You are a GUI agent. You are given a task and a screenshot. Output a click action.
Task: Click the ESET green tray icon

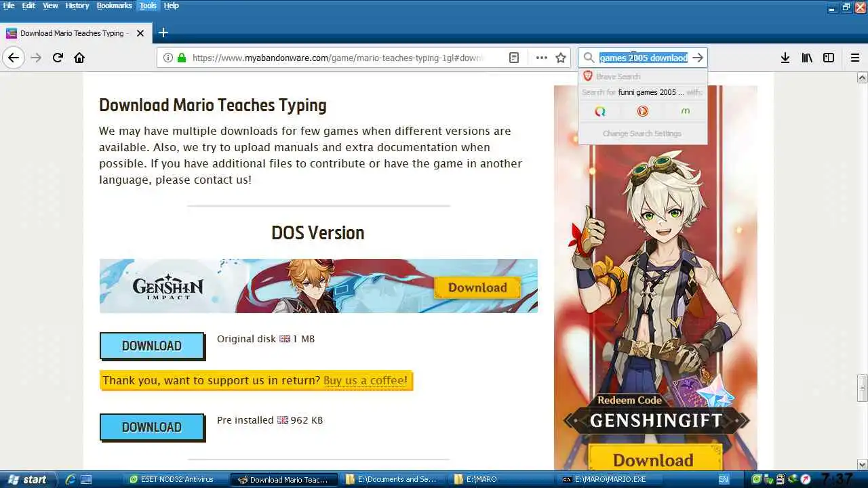[757, 479]
